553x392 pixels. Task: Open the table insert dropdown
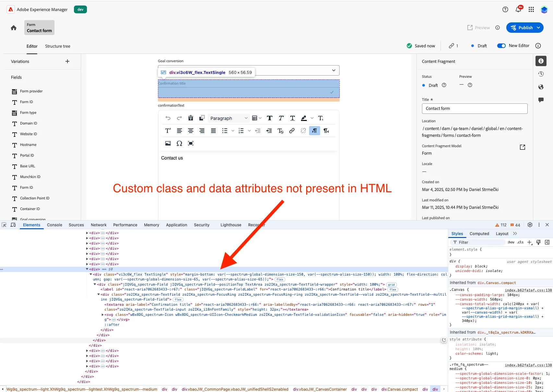pyautogui.click(x=257, y=118)
